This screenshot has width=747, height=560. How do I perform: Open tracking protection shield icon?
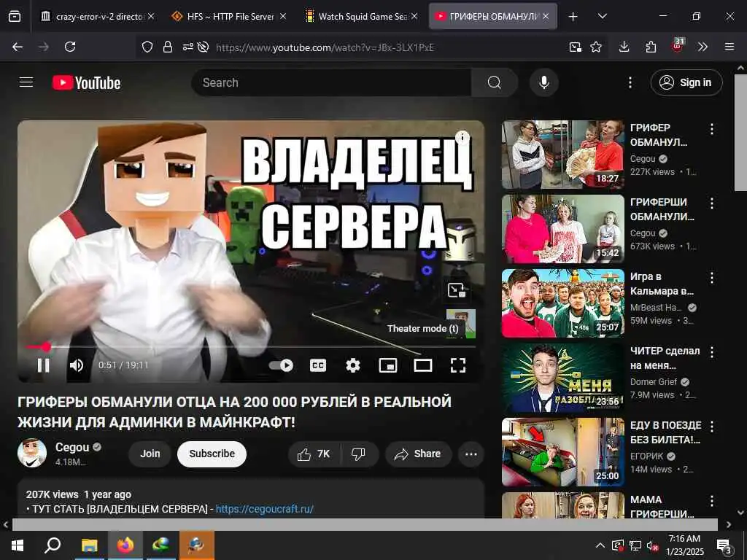[x=147, y=47]
